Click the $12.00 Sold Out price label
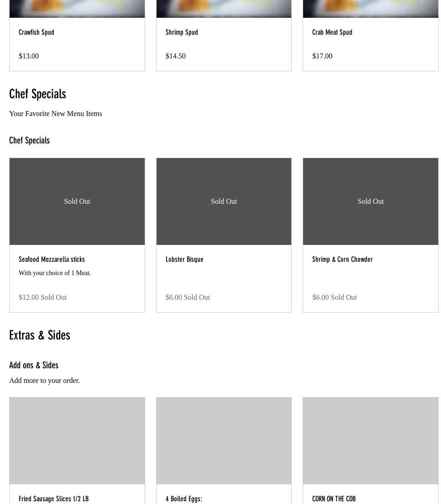 pos(42,297)
